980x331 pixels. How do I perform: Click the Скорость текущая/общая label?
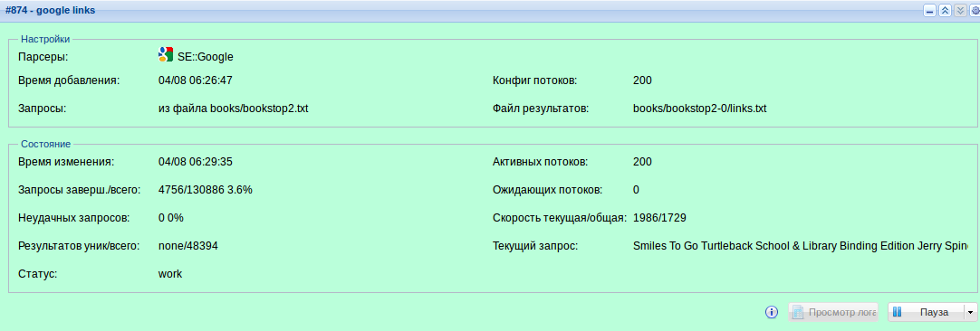pos(560,218)
